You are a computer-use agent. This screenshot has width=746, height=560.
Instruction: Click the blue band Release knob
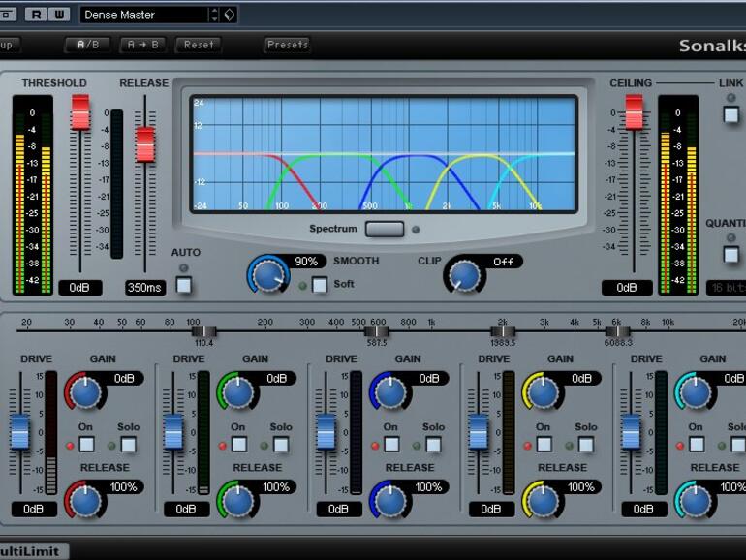pyautogui.click(x=389, y=500)
